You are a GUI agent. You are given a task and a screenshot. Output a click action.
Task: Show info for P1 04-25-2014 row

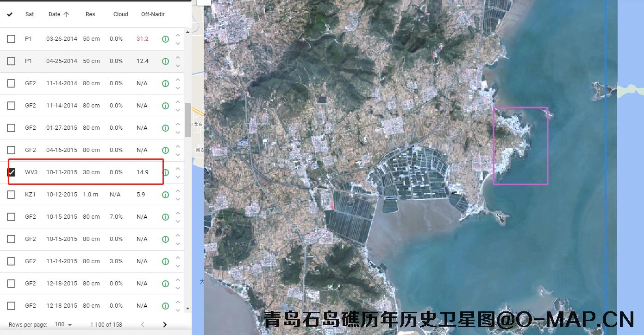165,61
